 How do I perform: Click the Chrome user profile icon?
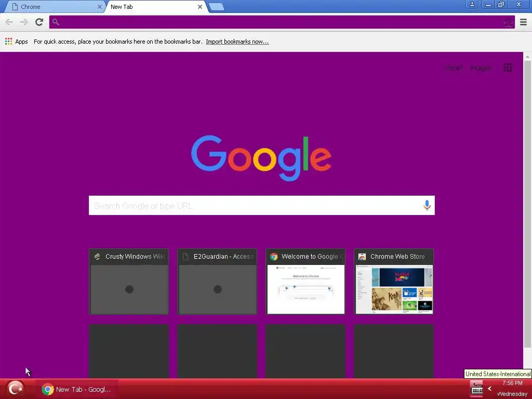pos(472,4)
